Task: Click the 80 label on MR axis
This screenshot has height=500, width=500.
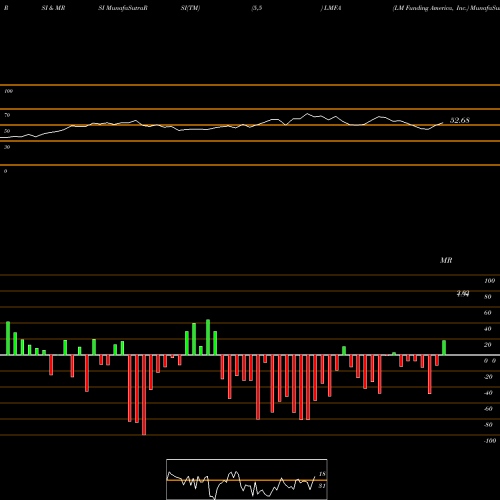Action: [488, 297]
